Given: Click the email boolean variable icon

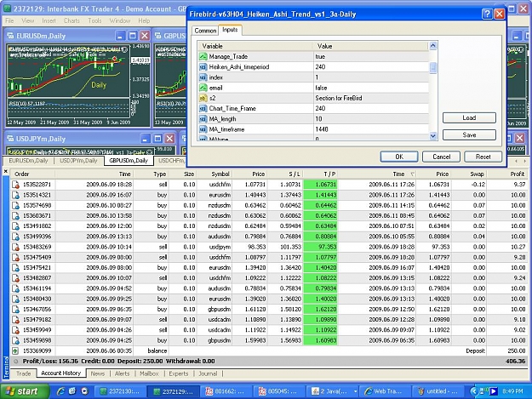Looking at the screenshot, I should 203,88.
